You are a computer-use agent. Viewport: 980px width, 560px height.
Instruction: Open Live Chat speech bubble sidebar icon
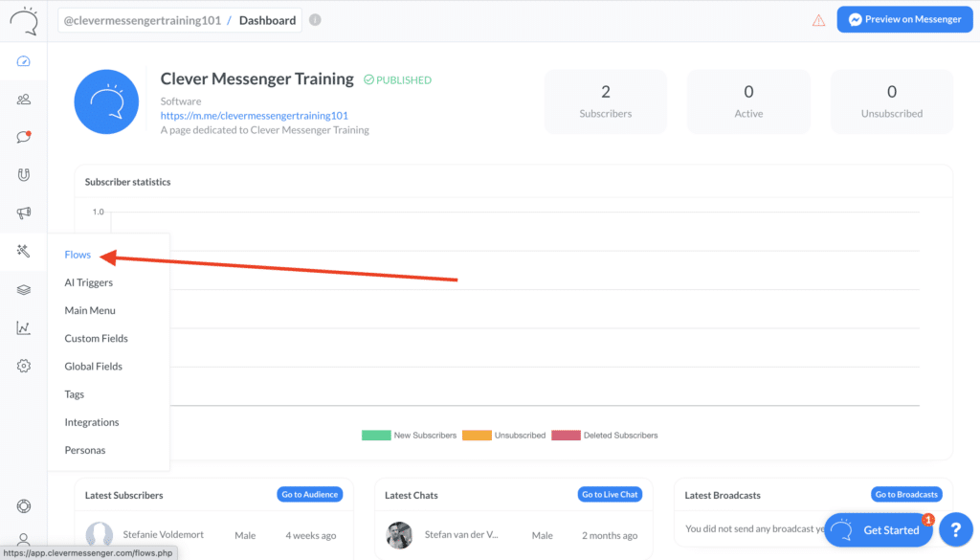tap(24, 137)
